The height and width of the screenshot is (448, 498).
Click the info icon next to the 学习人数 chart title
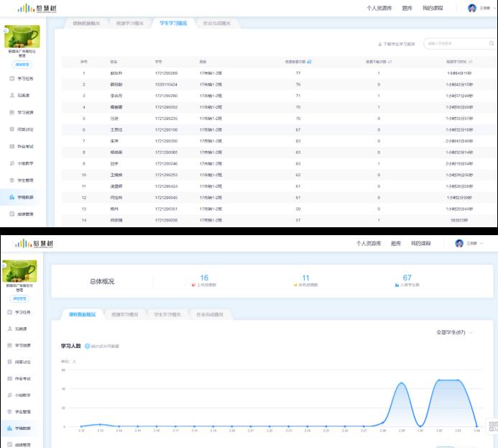point(87,346)
